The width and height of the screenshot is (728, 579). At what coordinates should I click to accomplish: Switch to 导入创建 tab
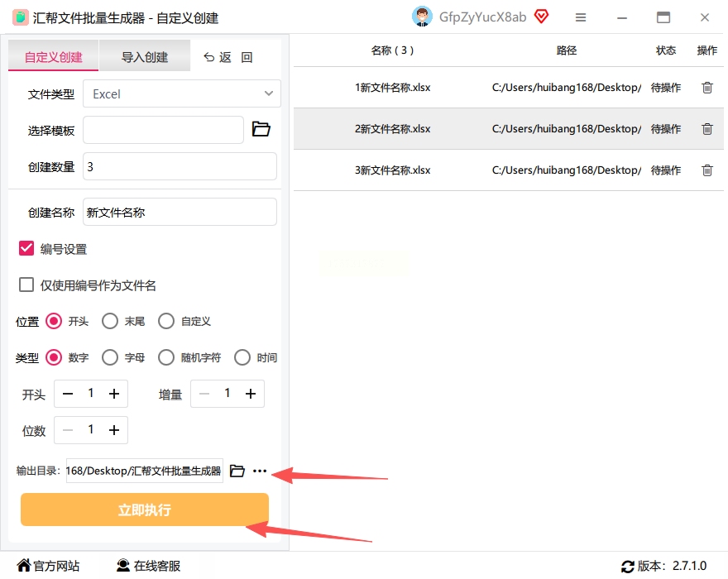145,55
